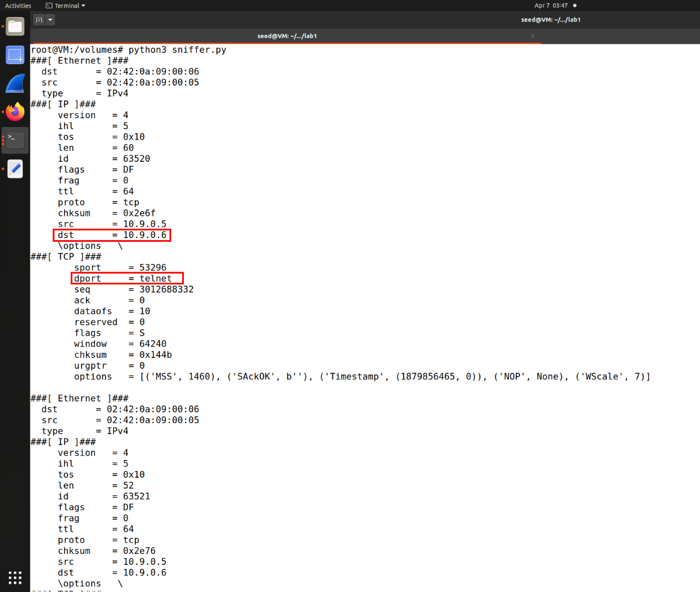Show Applications grid at dock bottom
The height and width of the screenshot is (592, 700).
point(15,578)
